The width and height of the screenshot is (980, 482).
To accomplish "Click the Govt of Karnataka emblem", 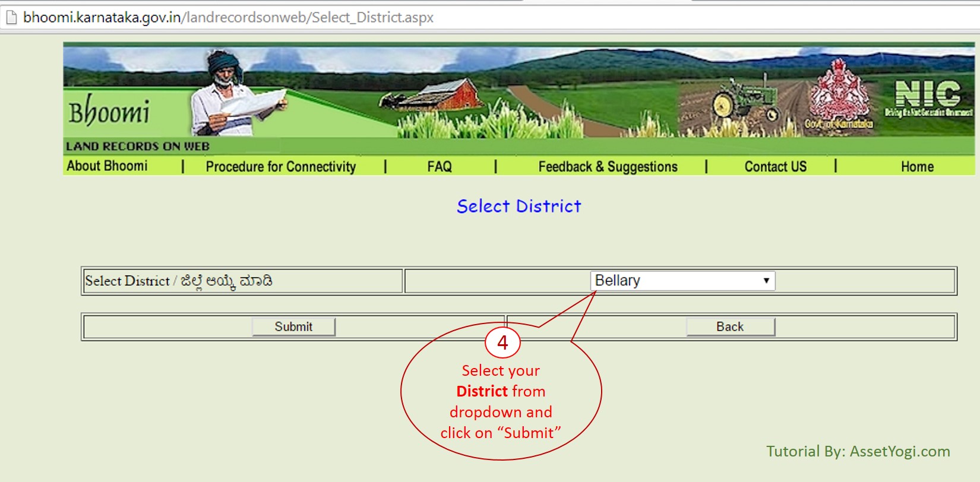I will pos(839,94).
